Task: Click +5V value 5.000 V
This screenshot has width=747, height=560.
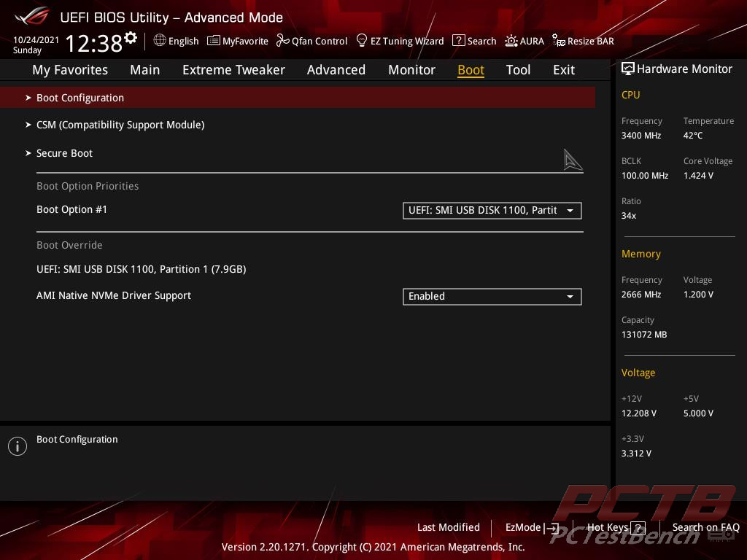Action: click(698, 413)
